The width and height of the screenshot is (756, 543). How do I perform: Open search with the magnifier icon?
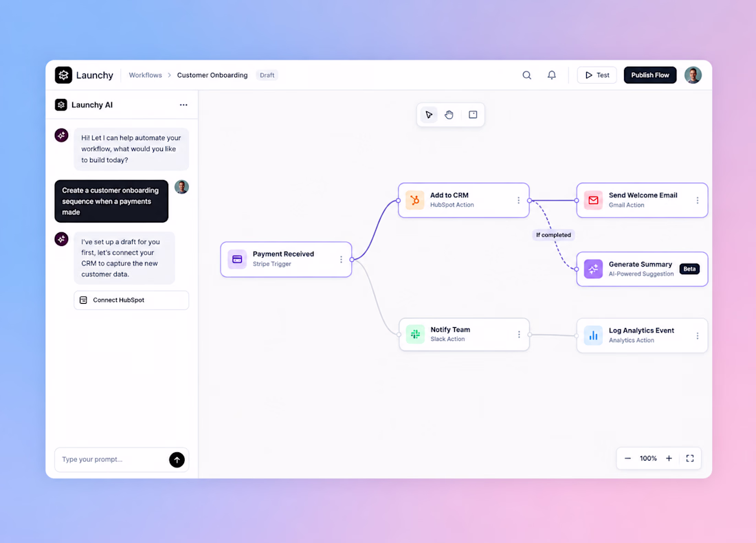point(526,75)
